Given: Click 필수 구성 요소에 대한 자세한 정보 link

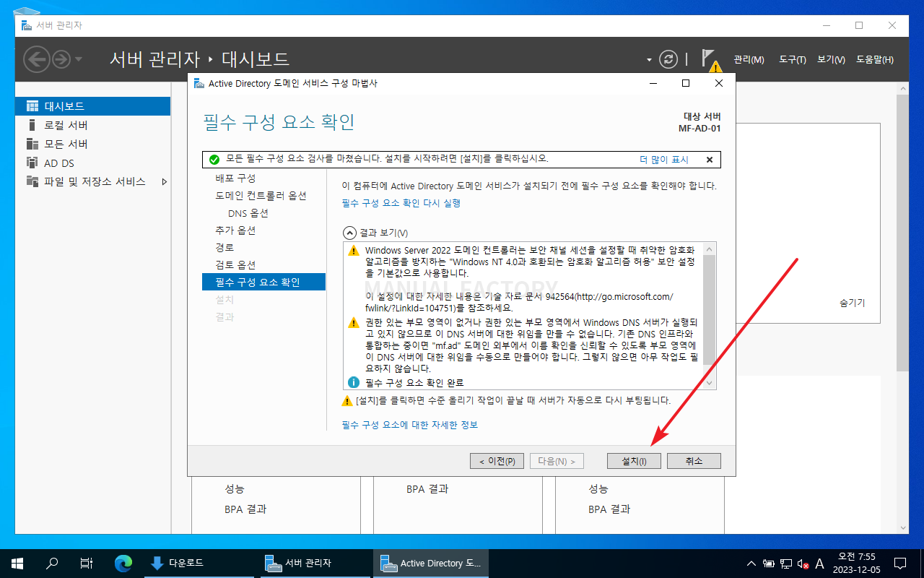Looking at the screenshot, I should click(409, 425).
